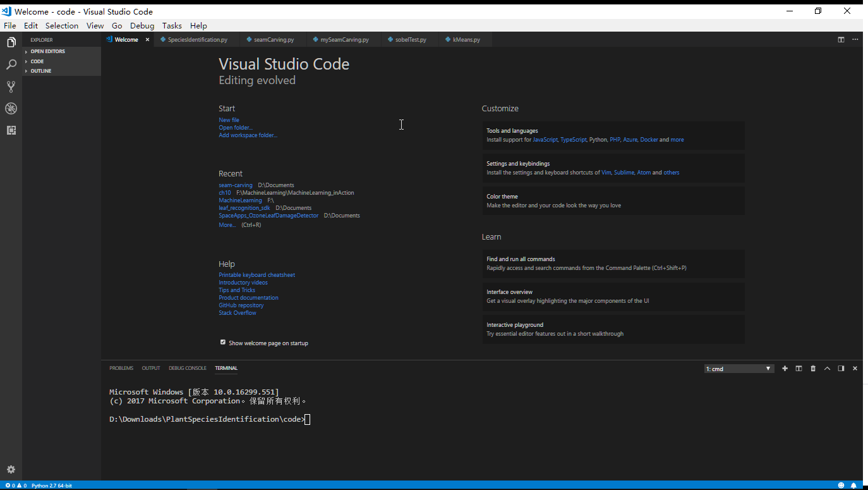Click the split editor icon

click(x=841, y=39)
